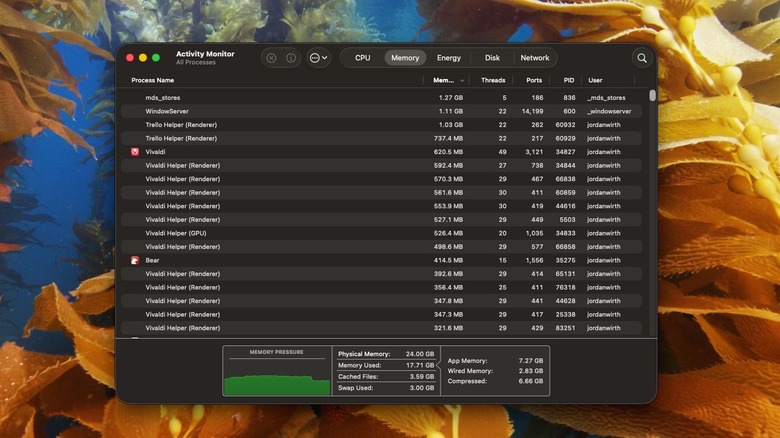Select Vivaldi Helper (Renderer) with PID 65131
Image resolution: width=780 pixels, height=438 pixels.
pyautogui.click(x=382, y=274)
